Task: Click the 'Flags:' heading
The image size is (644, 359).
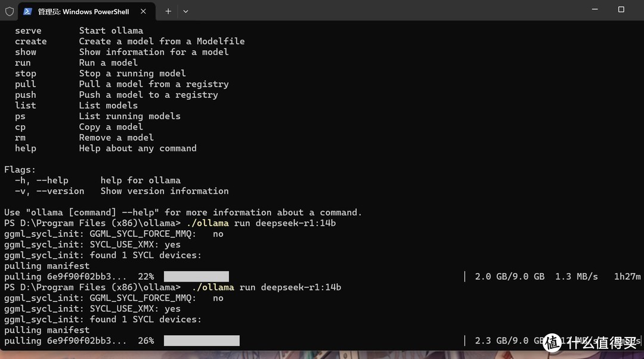Action: tap(20, 169)
